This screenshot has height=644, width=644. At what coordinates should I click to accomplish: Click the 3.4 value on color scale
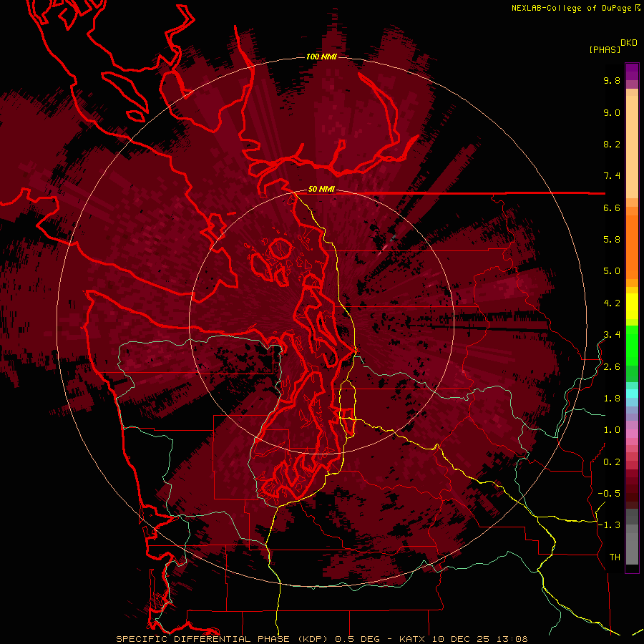[x=612, y=335]
